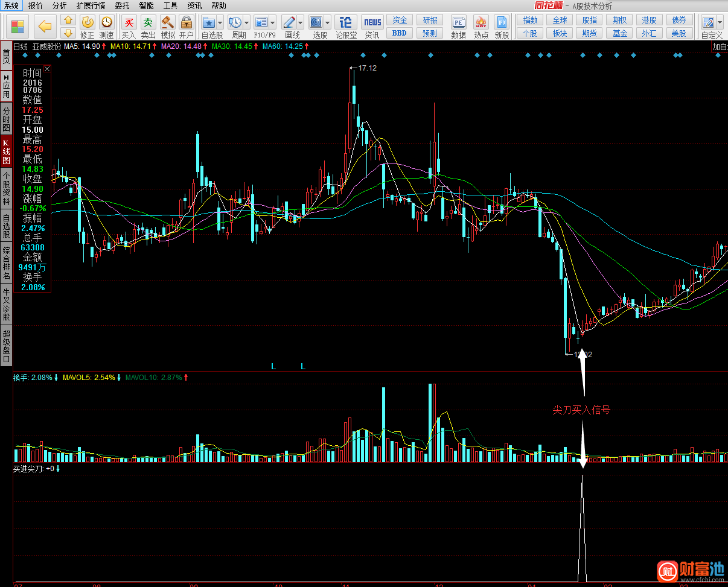Click the 资金 button

point(400,20)
